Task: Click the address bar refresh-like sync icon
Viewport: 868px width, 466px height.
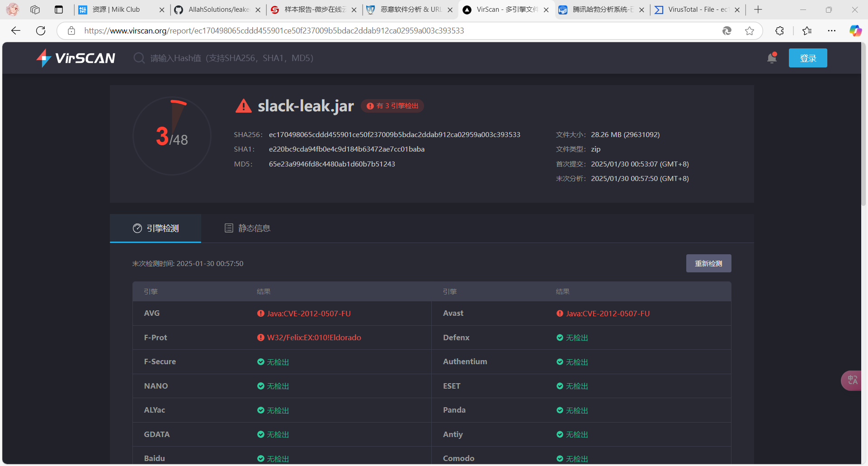Action: pyautogui.click(x=727, y=30)
